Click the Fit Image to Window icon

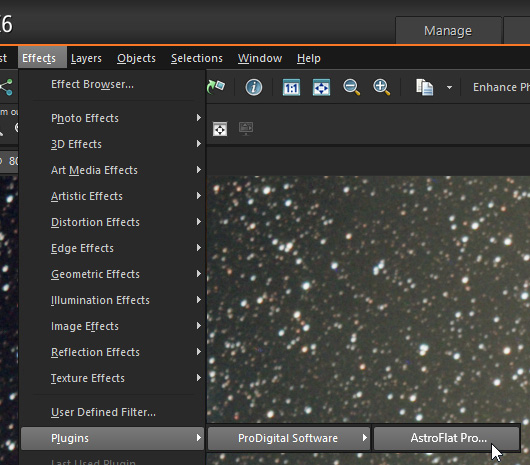[321, 87]
